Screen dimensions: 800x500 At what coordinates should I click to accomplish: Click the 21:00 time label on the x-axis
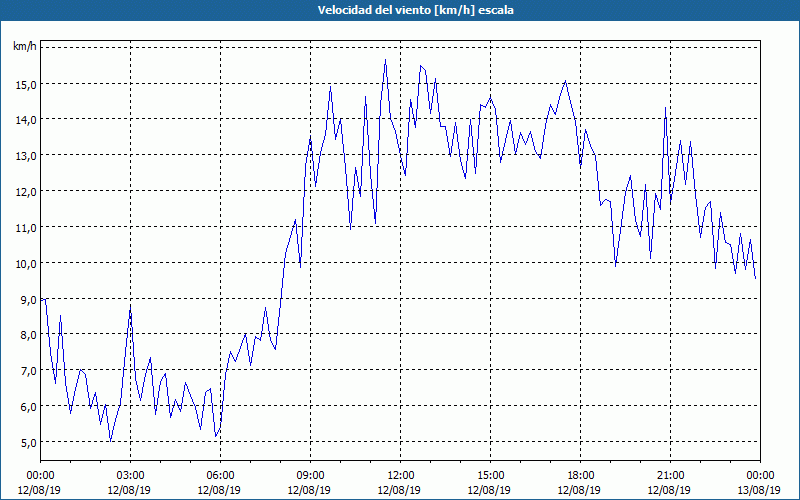click(669, 476)
